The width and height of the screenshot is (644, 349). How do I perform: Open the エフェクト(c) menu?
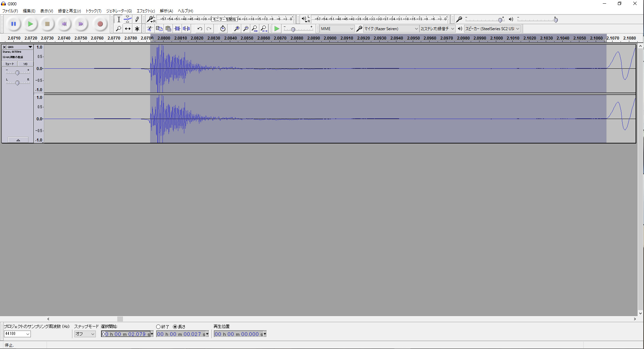tap(145, 11)
